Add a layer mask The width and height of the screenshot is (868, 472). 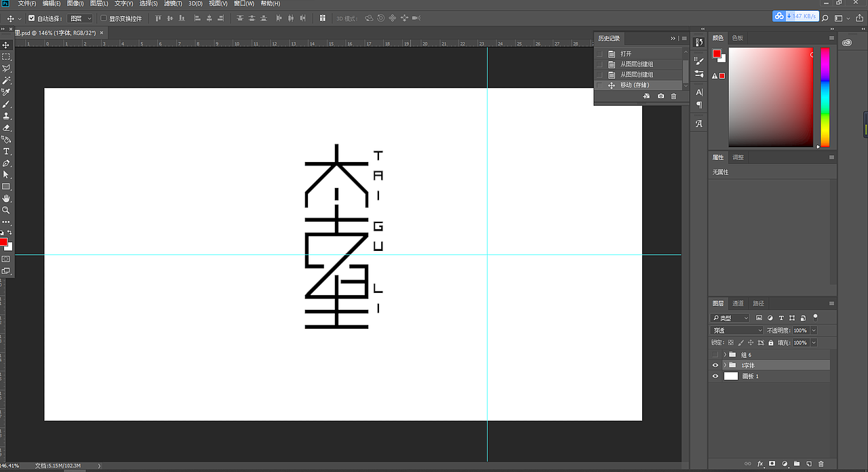point(772,464)
